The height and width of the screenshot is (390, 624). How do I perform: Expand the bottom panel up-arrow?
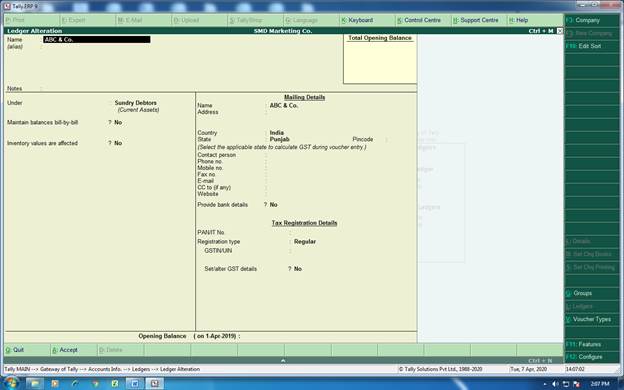click(283, 360)
